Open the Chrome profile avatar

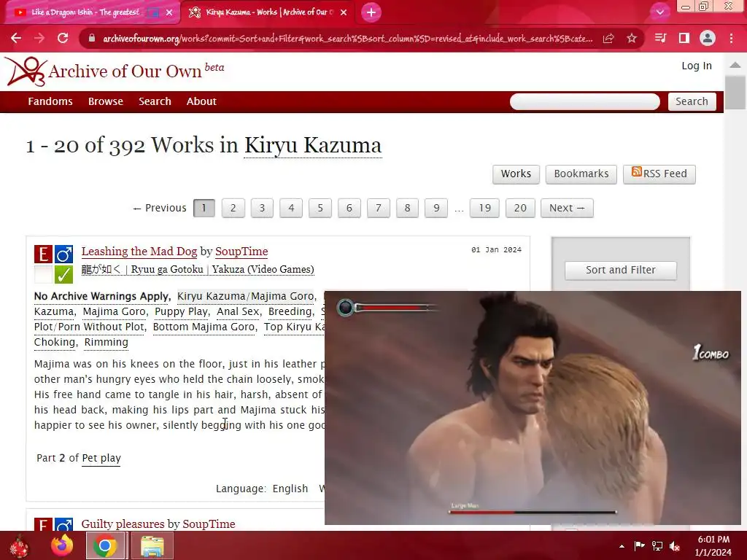[708, 38]
